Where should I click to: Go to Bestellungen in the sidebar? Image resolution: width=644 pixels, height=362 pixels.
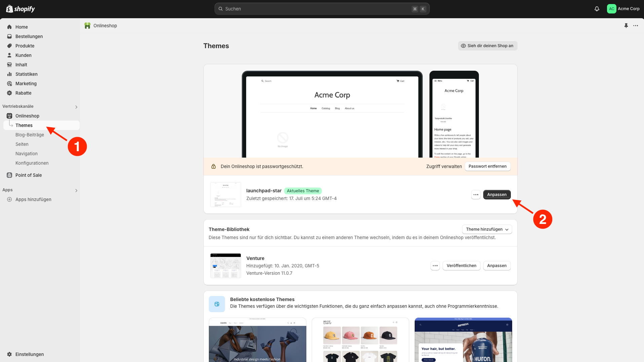point(29,36)
